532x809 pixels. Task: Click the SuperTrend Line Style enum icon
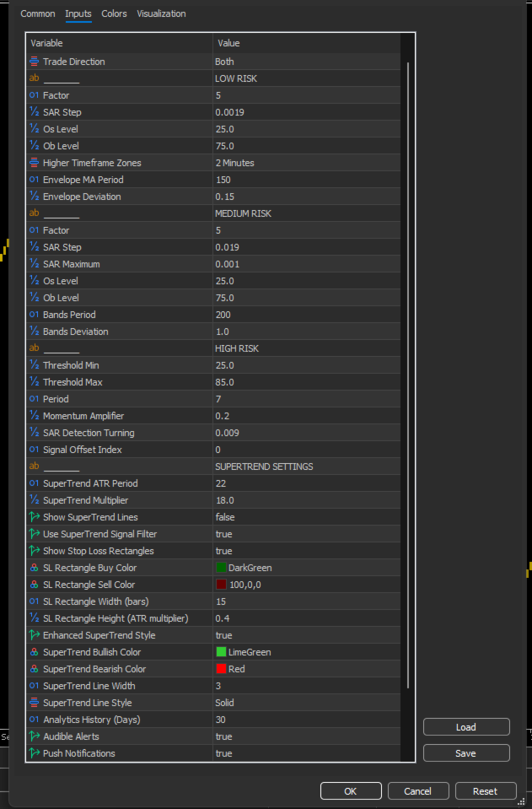pyautogui.click(x=34, y=703)
